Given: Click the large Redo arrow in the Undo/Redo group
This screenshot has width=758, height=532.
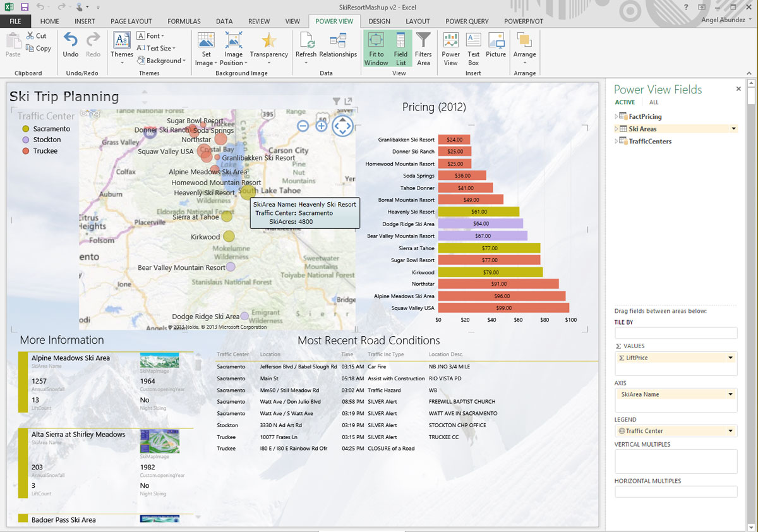Looking at the screenshot, I should pyautogui.click(x=93, y=45).
